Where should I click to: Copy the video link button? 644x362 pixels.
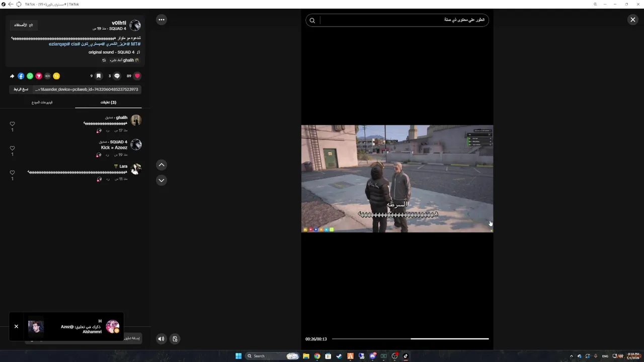coord(21,89)
